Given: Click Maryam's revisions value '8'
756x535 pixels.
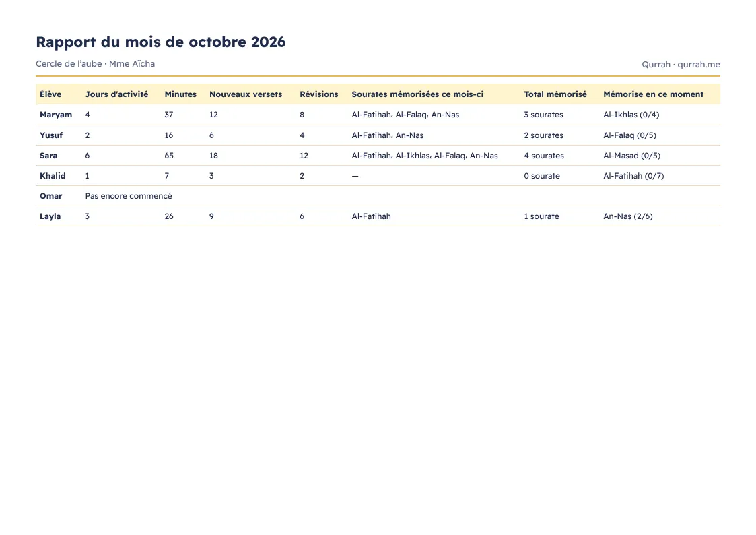Looking at the screenshot, I should coord(302,115).
